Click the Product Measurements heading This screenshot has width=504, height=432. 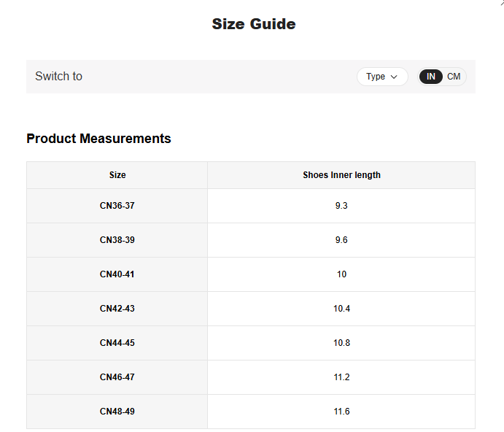(98, 139)
